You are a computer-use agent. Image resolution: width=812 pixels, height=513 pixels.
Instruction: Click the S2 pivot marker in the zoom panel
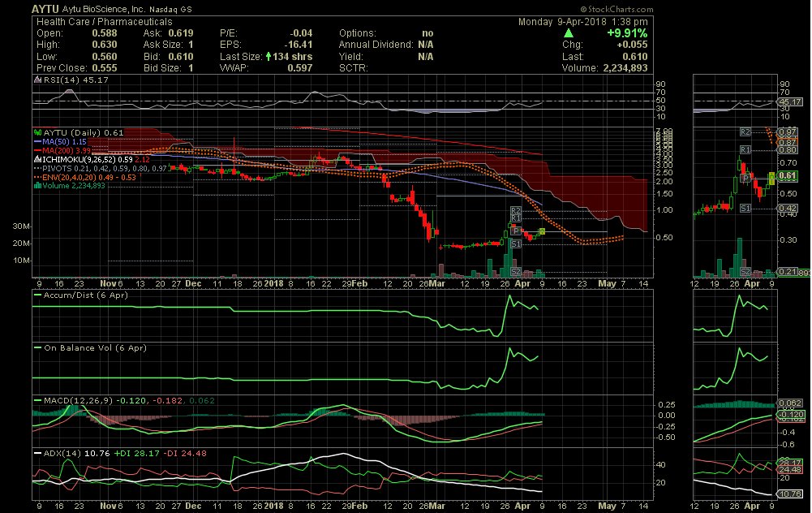click(x=745, y=272)
